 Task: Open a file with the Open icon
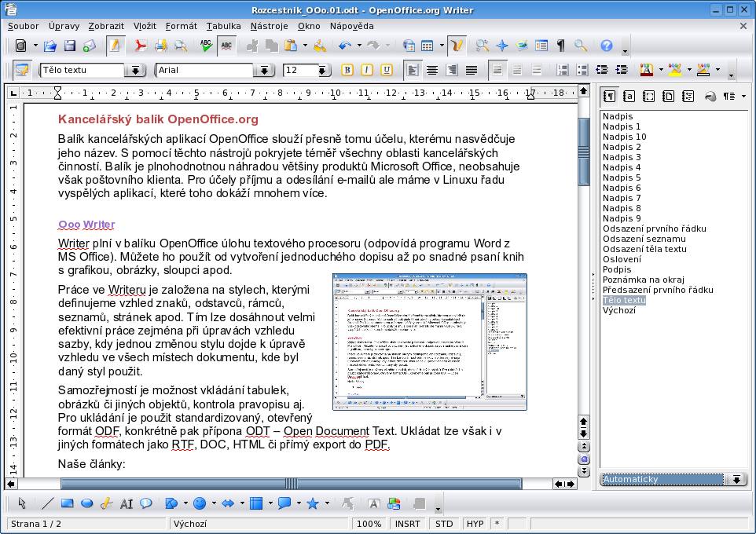pyautogui.click(x=50, y=46)
